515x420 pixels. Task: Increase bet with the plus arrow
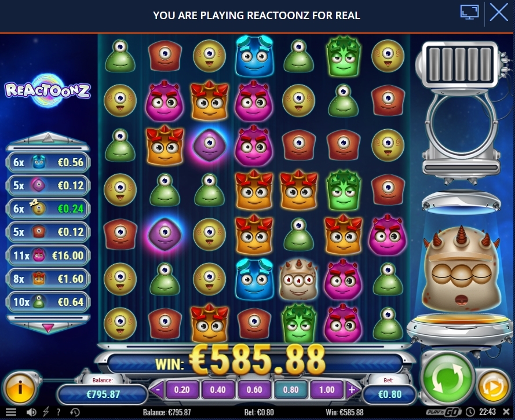(352, 390)
